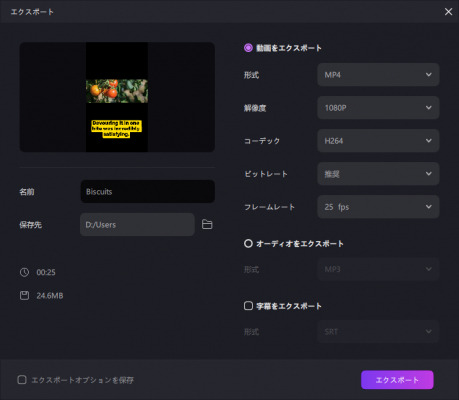
Task: Open the MP3 audio format dropdown
Action: click(x=378, y=269)
